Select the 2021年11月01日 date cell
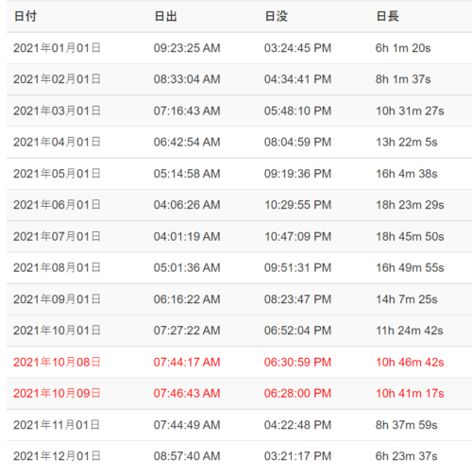This screenshot has width=472, height=476. (57, 425)
